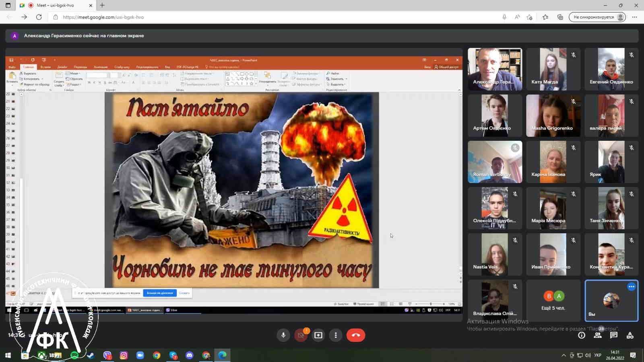Open Edge Settings and more menu
The width and height of the screenshot is (644, 362).
(635, 17)
